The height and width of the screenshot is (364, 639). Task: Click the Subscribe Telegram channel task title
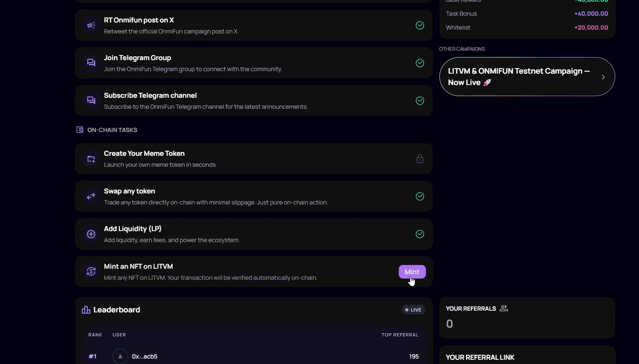[150, 96]
